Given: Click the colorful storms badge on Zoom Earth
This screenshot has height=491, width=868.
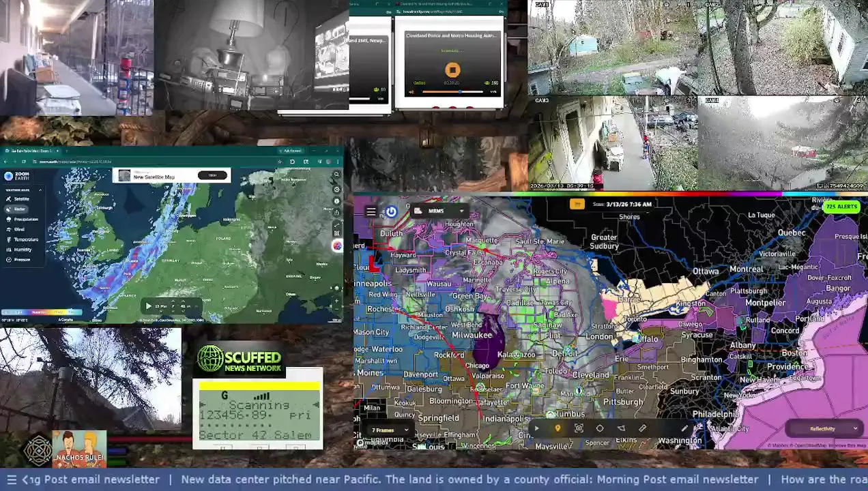Looking at the screenshot, I should [337, 245].
